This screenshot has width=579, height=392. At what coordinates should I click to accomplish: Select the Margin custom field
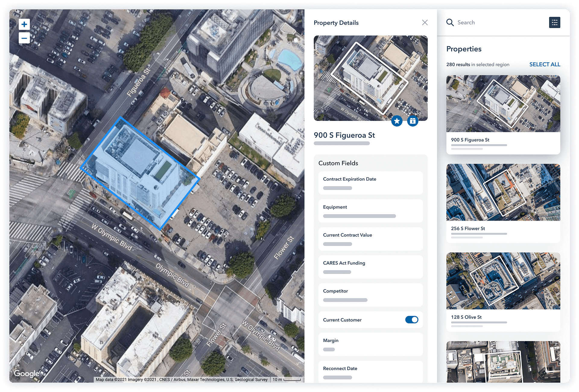pos(371,344)
